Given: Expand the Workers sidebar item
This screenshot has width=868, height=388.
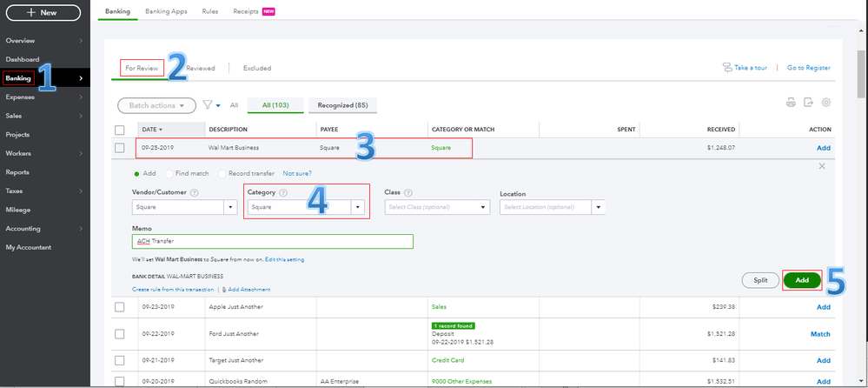Looking at the screenshot, I should tap(45, 153).
